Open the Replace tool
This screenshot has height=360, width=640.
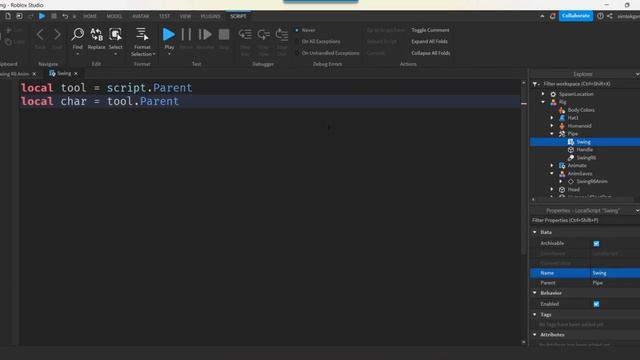(x=96, y=38)
